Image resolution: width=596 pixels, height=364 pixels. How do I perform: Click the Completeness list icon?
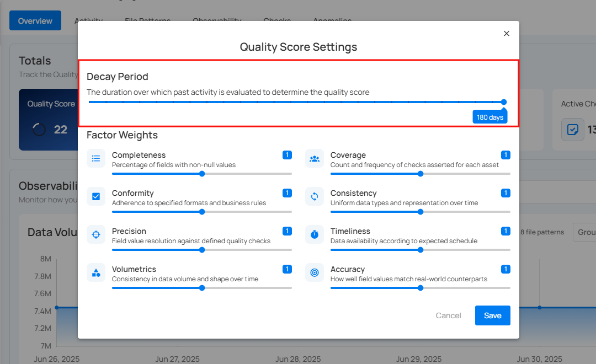point(96,159)
